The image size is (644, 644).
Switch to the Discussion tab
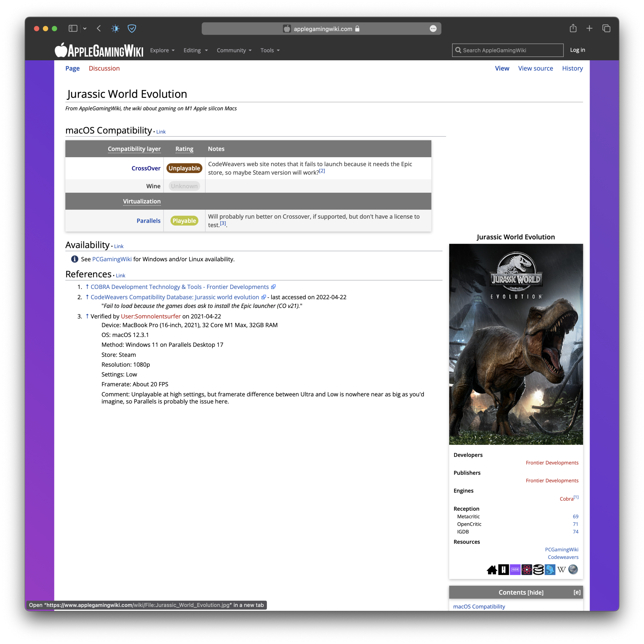(104, 68)
